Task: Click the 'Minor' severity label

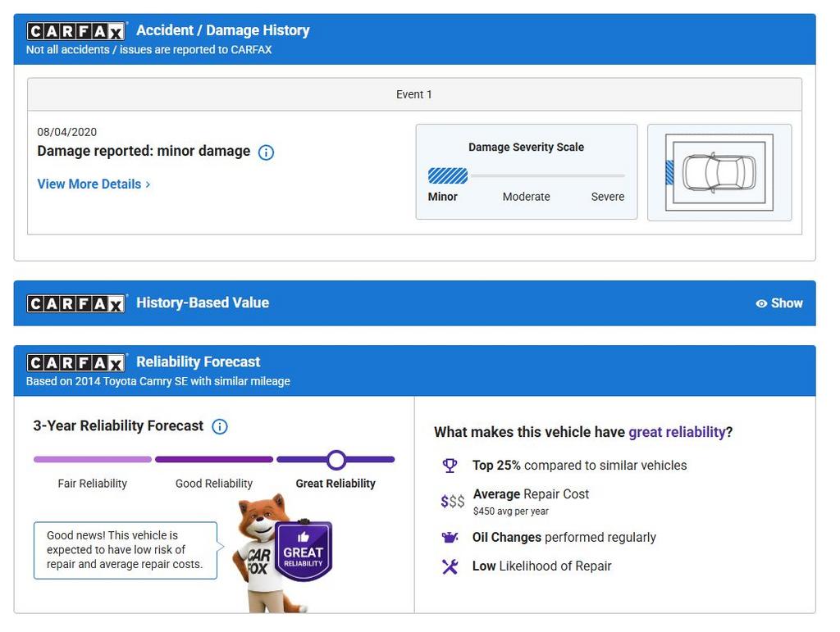Action: coord(442,197)
